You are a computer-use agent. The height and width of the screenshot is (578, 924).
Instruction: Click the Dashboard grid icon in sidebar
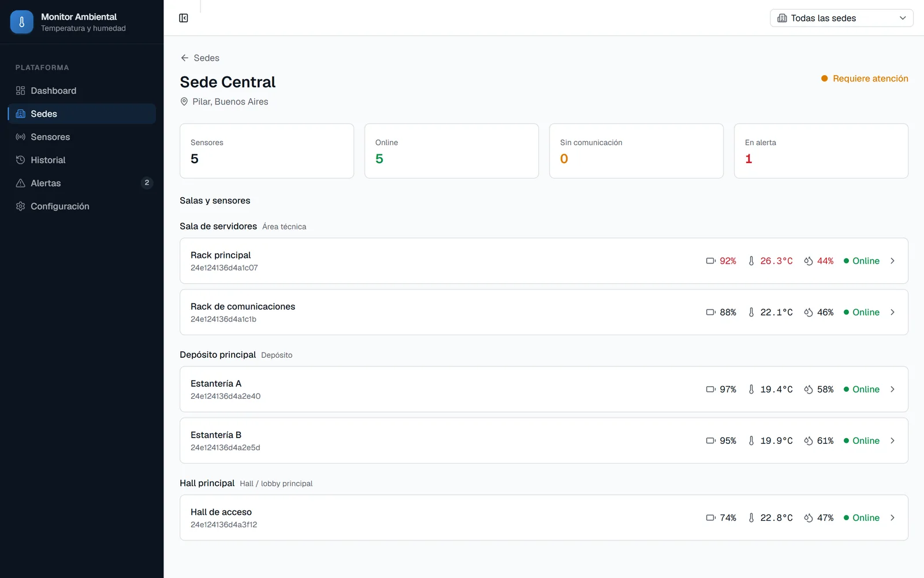click(20, 91)
